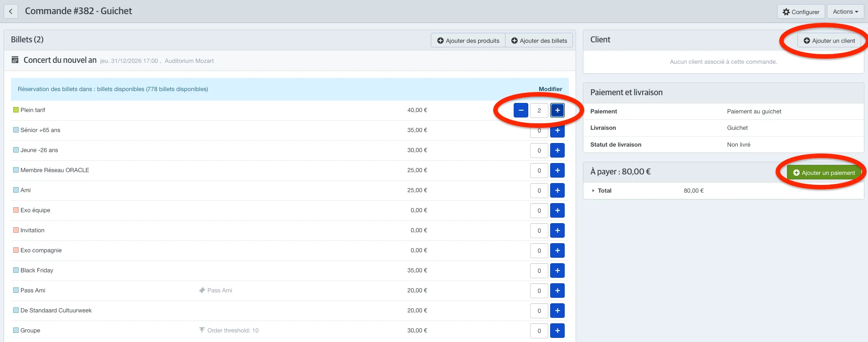Click the Non livré delivery status

(x=739, y=145)
